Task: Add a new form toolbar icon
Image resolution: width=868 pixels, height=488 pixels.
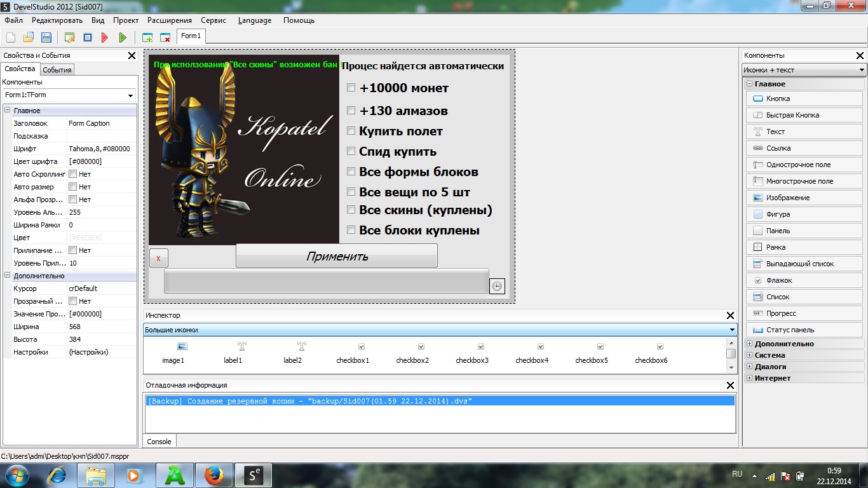Action: (x=147, y=37)
